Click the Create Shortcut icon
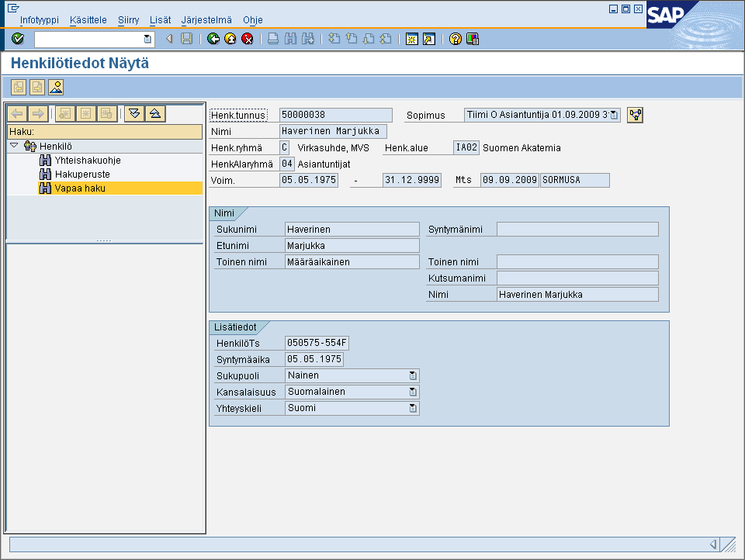The height and width of the screenshot is (560, 745). click(429, 39)
